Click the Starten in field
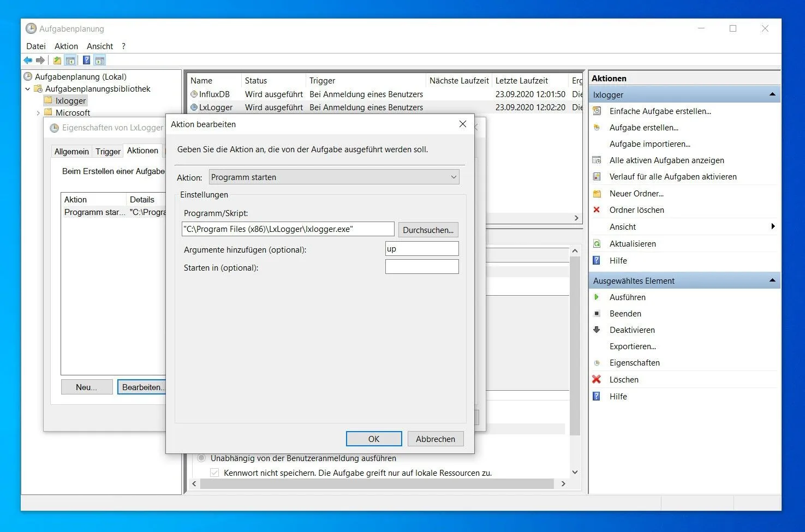Screen dimensions: 805x532 422,266
